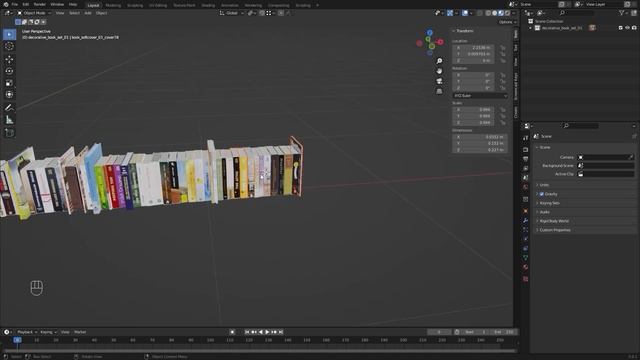Switch perspective/orthographic with grid icon

(x=439, y=91)
